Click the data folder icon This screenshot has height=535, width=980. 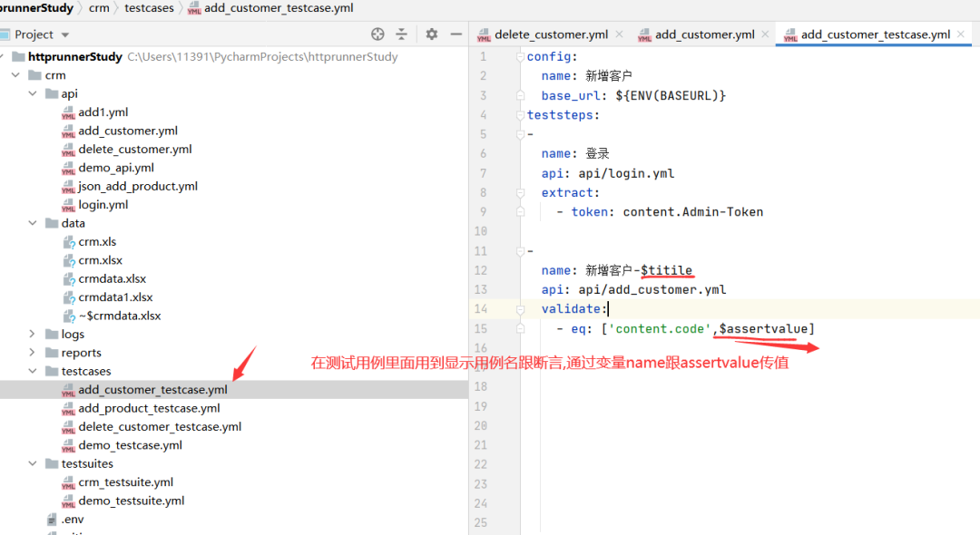click(52, 223)
